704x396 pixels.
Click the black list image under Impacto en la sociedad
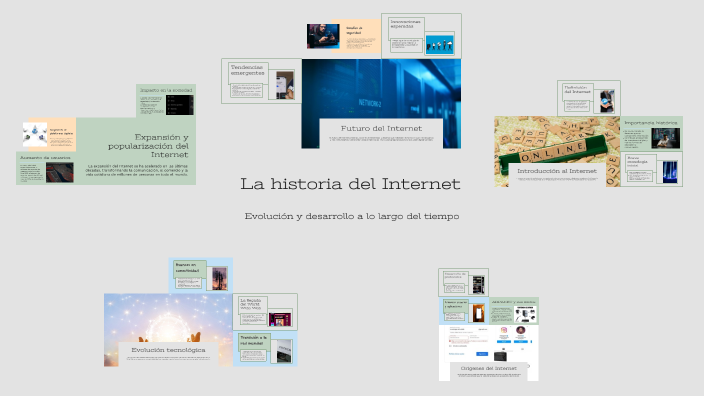pos(180,105)
